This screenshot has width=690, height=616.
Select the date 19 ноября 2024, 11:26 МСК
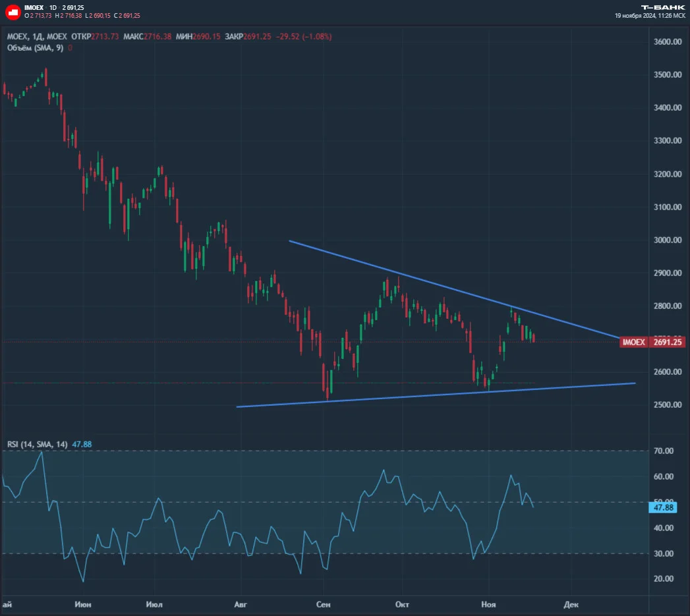tap(650, 16)
